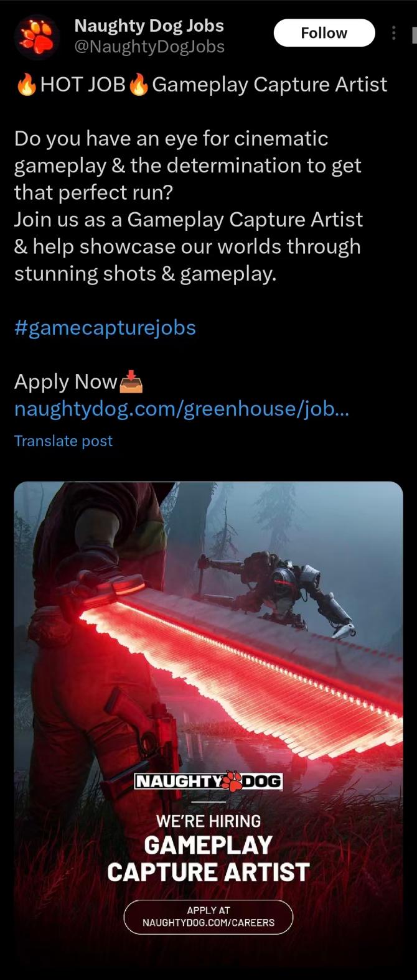
Task: Open the three-dot more options menu
Action: pyautogui.click(x=393, y=33)
